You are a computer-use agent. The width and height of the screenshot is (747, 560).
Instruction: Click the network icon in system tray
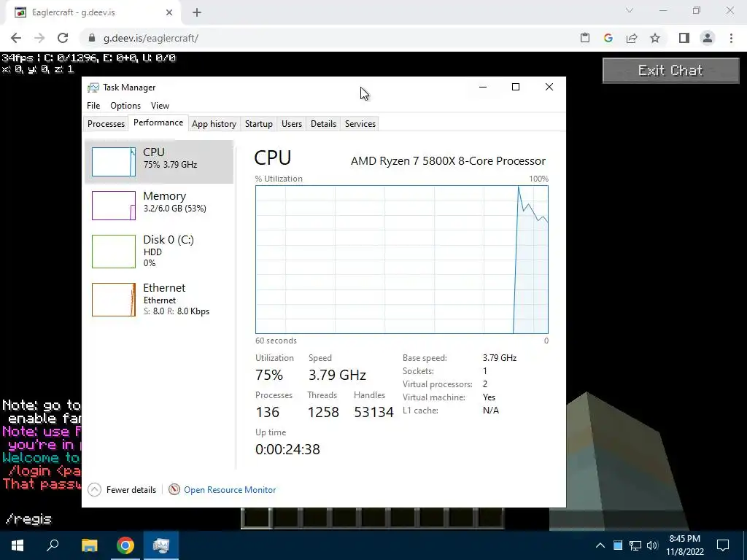point(635,545)
